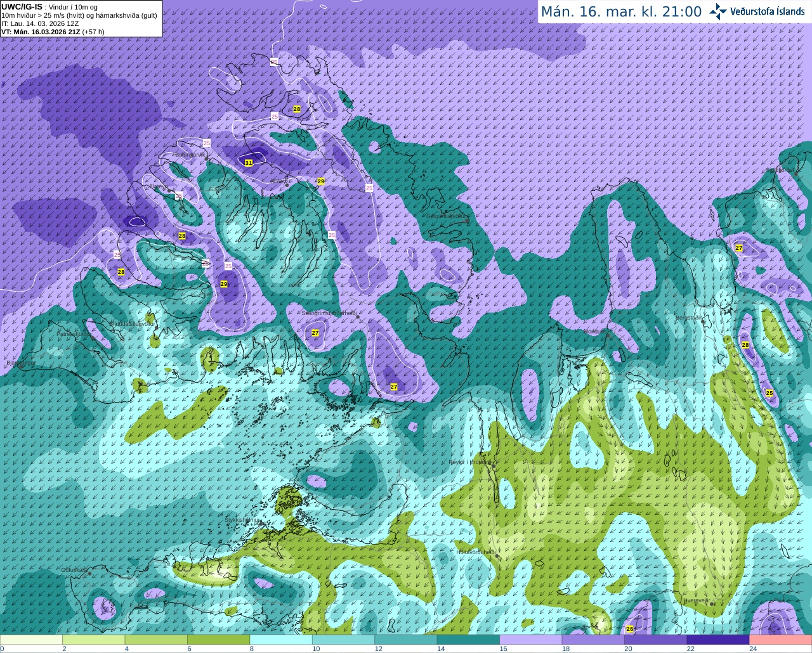Click the yellow 27 marker below Siglufjörður
Image resolution: width=812 pixels, height=653 pixels.
coord(739,248)
